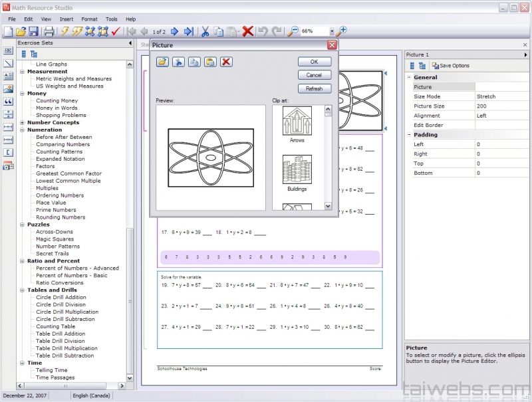The image size is (532, 402).
Task: Open the zoom percentage dropdown
Action: click(331, 31)
